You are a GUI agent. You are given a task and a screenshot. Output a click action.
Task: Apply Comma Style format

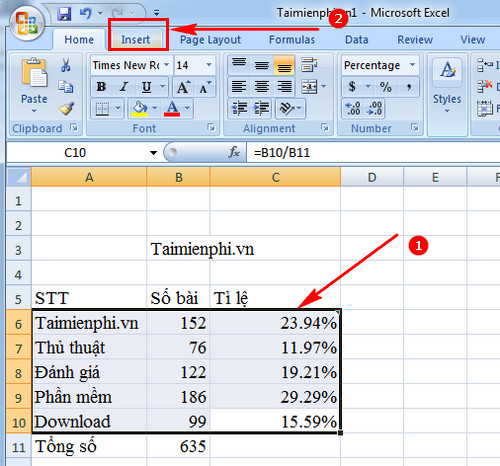click(x=408, y=87)
